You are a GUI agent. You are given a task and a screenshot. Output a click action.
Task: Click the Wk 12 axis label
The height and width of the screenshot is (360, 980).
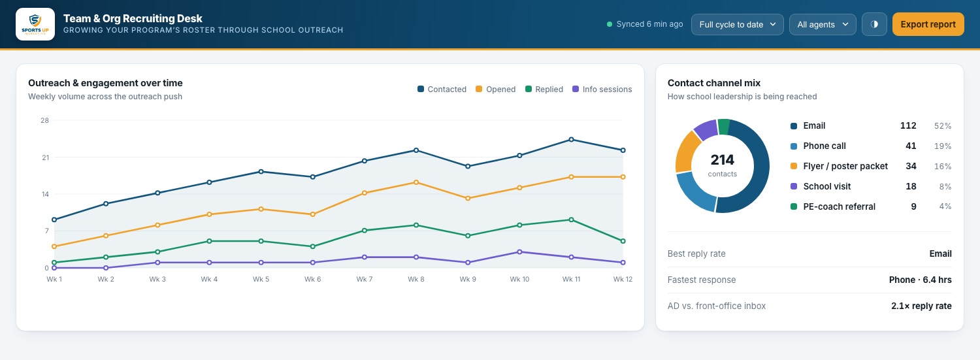pos(623,280)
